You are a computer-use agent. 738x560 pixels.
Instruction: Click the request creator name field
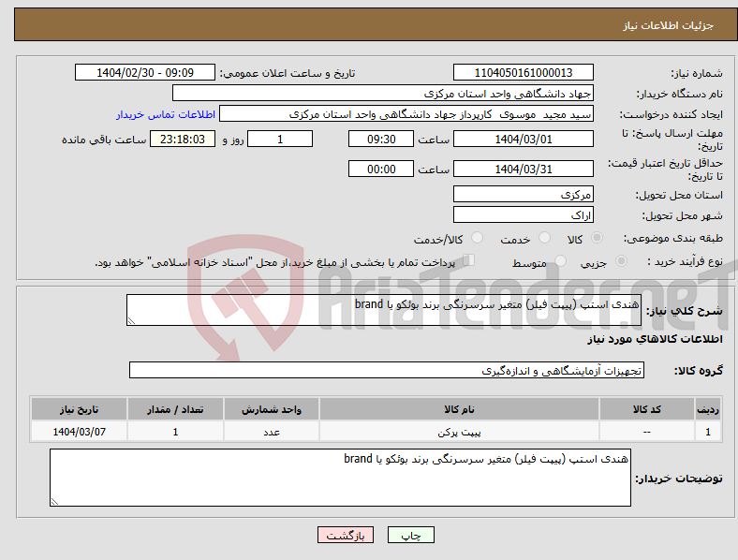click(406, 114)
